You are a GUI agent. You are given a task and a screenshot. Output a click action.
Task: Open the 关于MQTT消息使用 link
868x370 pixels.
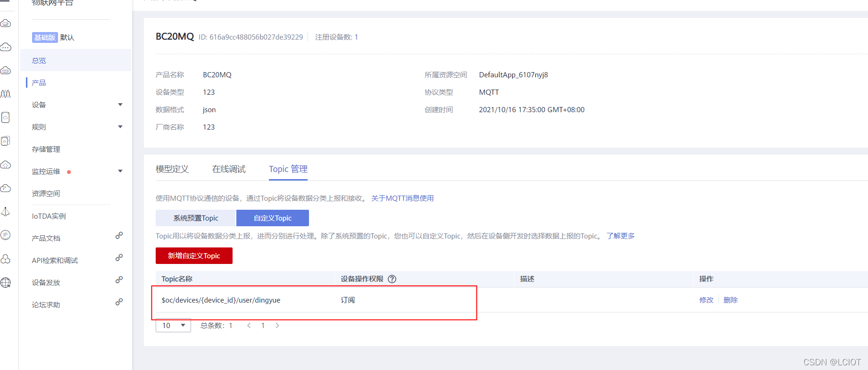(402, 198)
